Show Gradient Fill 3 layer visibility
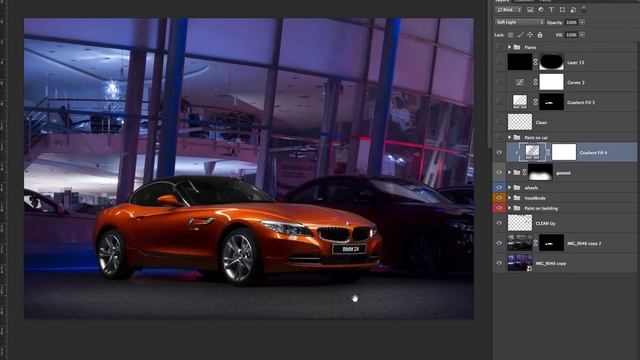This screenshot has width=640, height=360. 499,102
